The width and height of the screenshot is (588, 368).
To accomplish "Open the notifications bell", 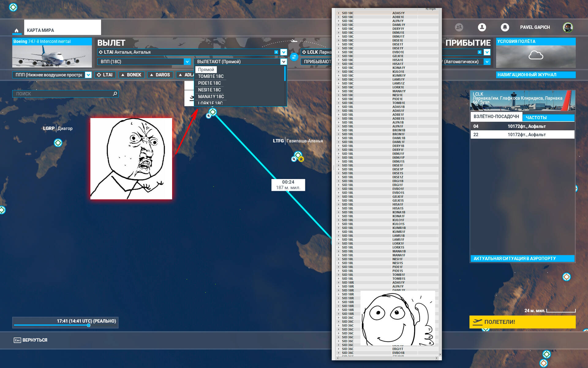I will (505, 27).
